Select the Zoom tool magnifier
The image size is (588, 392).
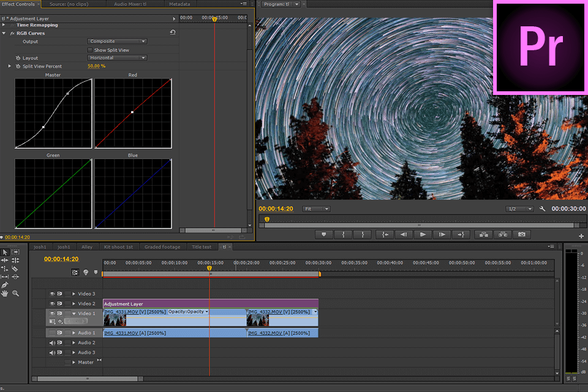[15, 293]
